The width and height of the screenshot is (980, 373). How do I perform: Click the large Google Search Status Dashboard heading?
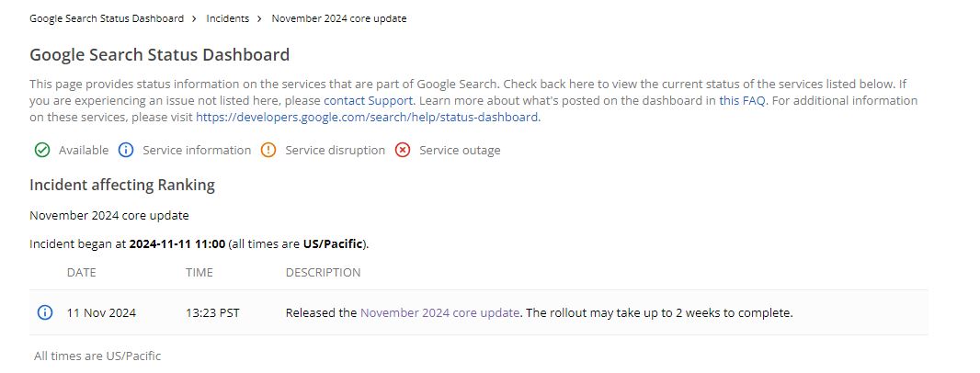(x=159, y=54)
